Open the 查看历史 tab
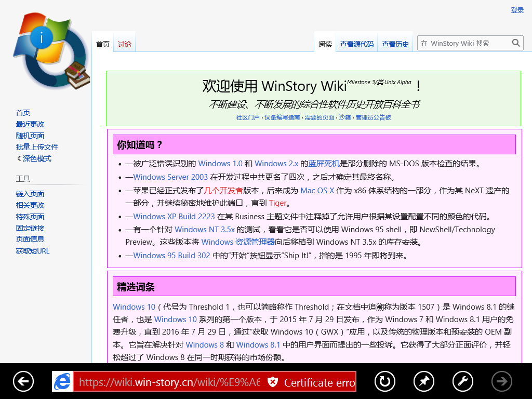The height and width of the screenshot is (399, 532). pyautogui.click(x=395, y=44)
